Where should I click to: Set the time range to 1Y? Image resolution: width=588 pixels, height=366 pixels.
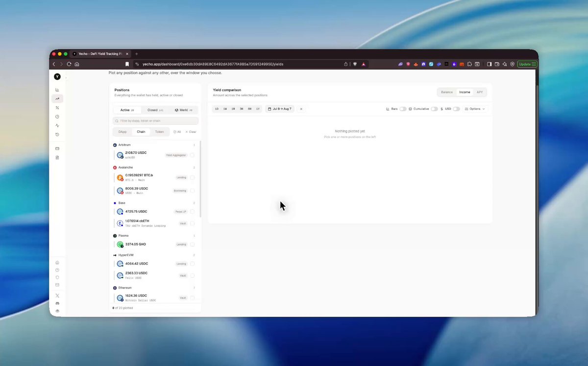pyautogui.click(x=258, y=109)
